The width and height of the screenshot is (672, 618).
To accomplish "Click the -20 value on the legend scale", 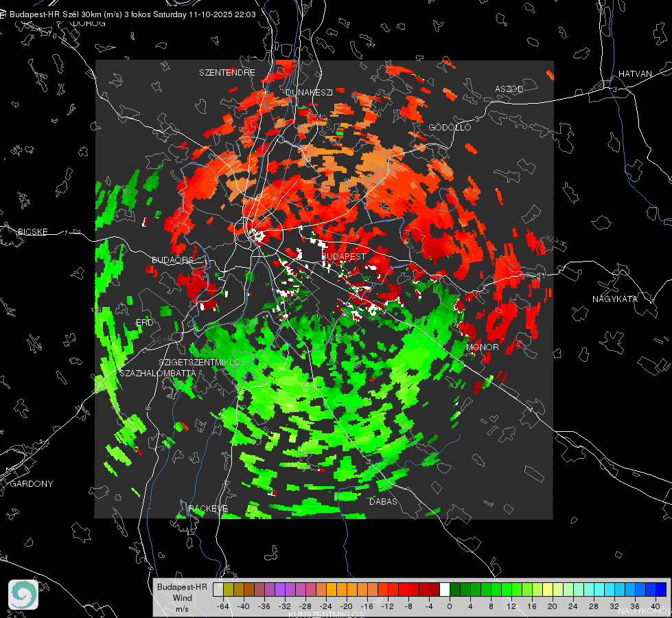I will (x=346, y=606).
